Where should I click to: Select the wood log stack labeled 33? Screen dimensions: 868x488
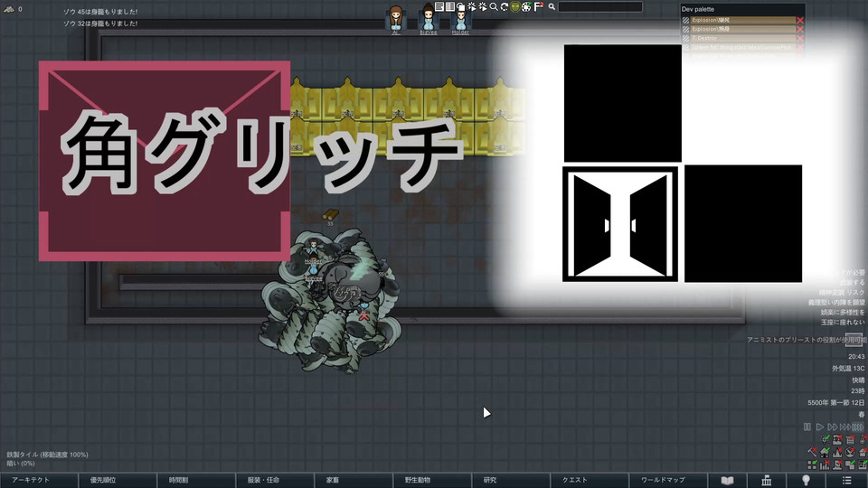[331, 216]
